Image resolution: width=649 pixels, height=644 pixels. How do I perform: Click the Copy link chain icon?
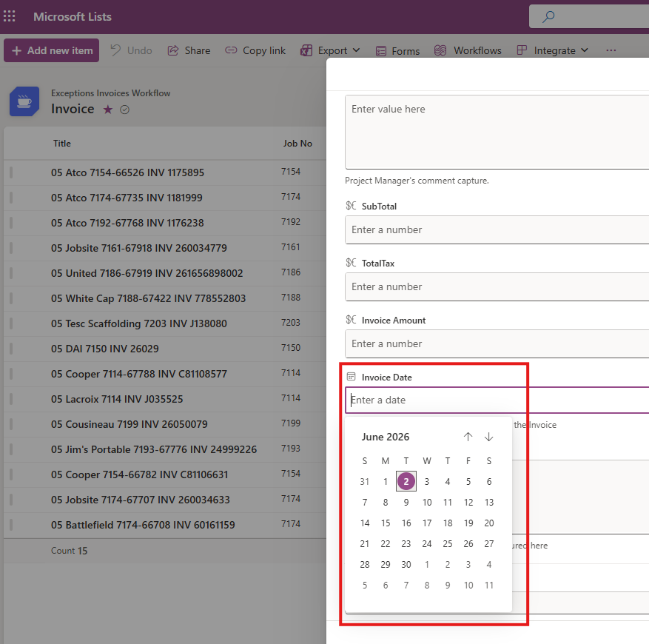[231, 50]
